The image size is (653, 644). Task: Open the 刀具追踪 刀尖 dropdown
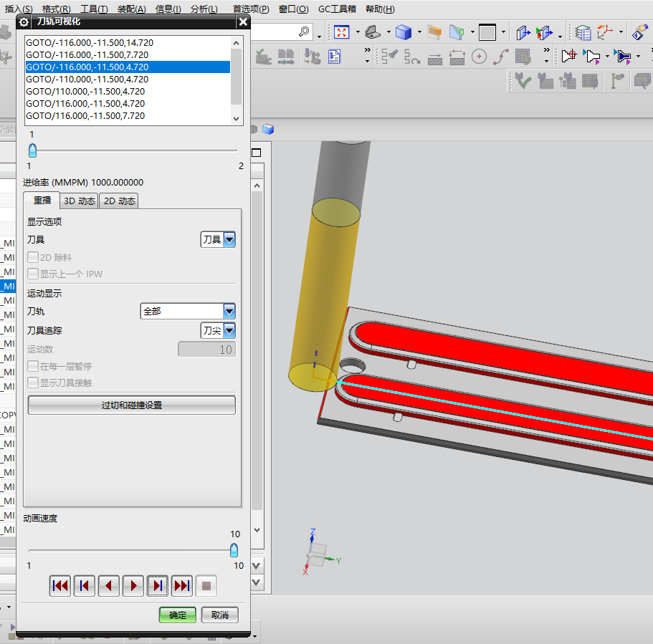218,330
